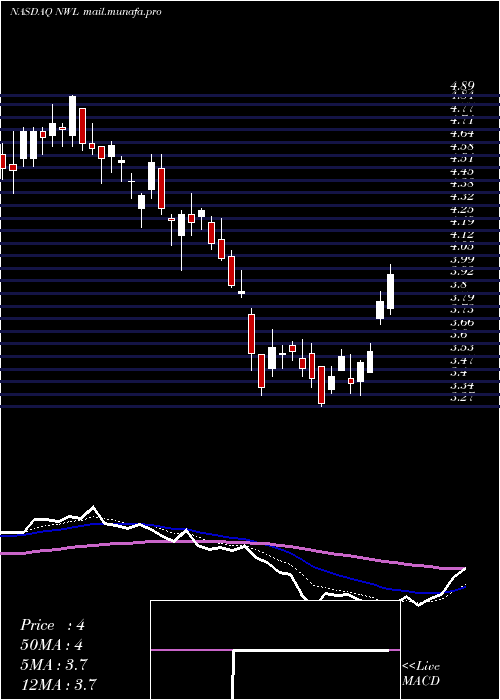Click the 3.66 price axis label
Screen dimensions: 500x700
(x=462, y=322)
